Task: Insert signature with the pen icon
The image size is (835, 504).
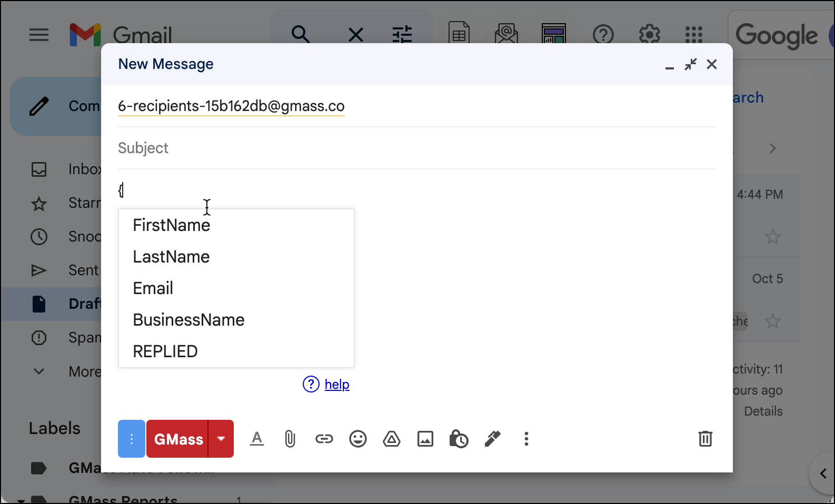Action: pyautogui.click(x=493, y=439)
